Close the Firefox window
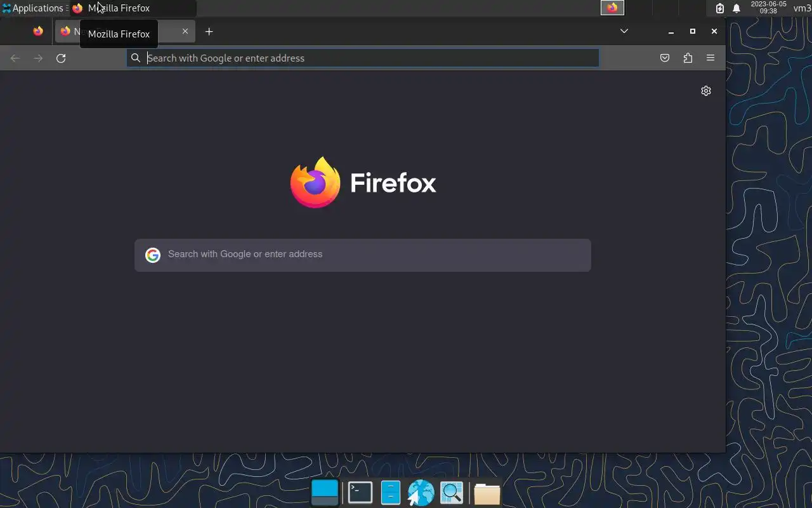812x508 pixels. tap(714, 31)
